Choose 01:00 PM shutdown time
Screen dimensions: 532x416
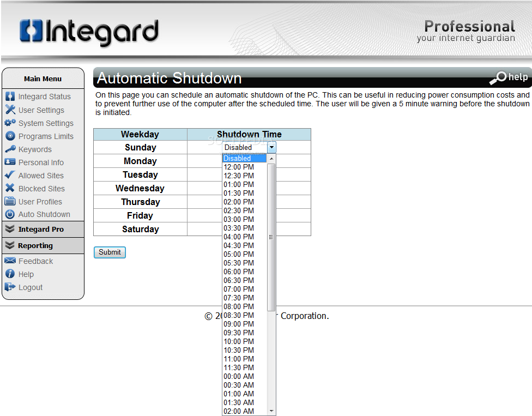pos(244,185)
